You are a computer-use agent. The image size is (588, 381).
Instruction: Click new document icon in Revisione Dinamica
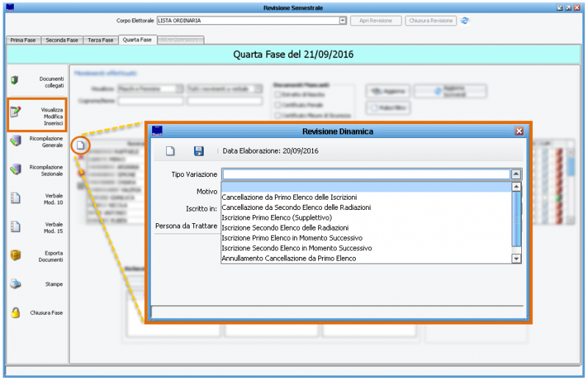click(171, 151)
